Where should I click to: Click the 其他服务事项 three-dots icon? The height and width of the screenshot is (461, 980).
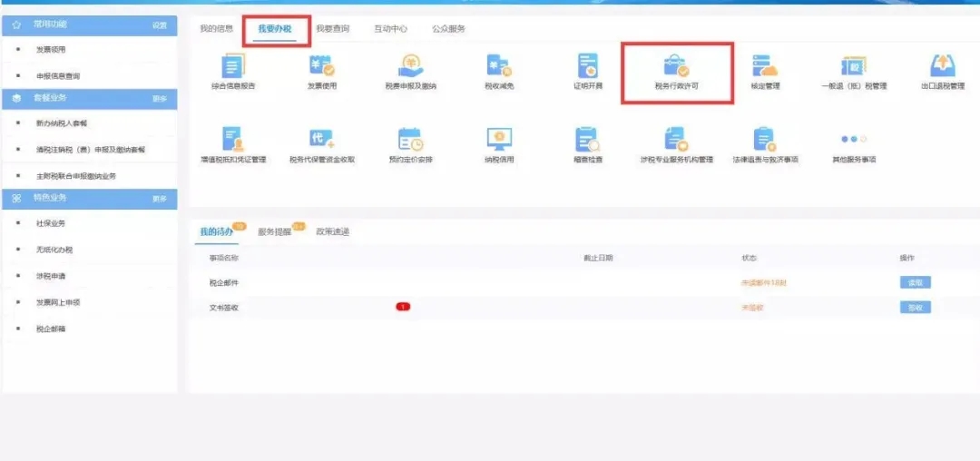click(853, 141)
